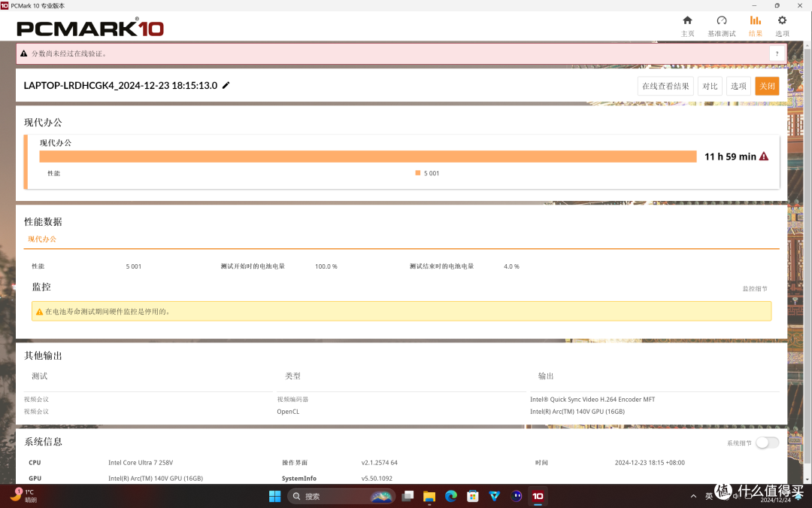Expand hidden icons in the system tray

pos(693,496)
